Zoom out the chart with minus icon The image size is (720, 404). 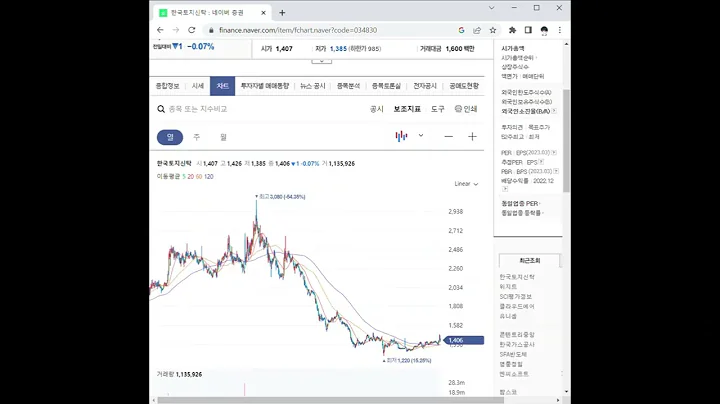(449, 136)
